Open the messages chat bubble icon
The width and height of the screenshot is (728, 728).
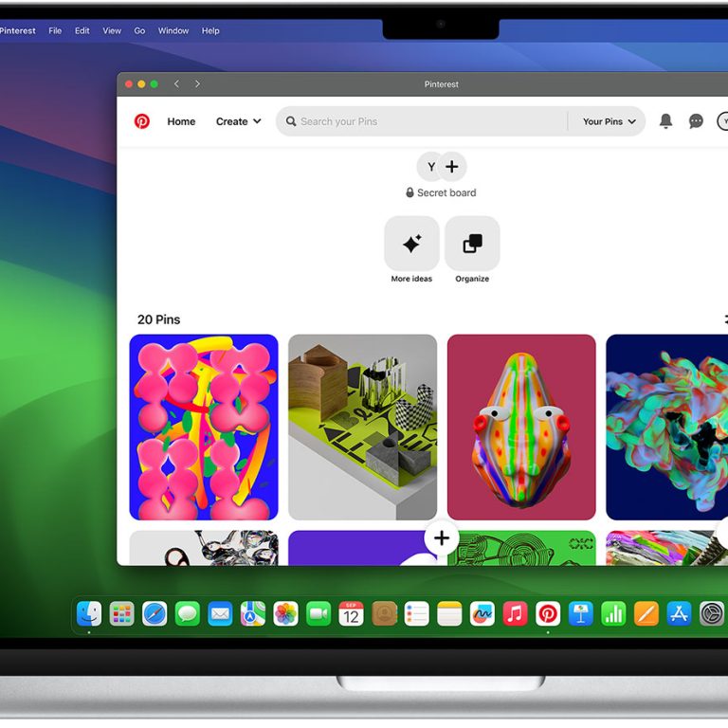point(696,121)
